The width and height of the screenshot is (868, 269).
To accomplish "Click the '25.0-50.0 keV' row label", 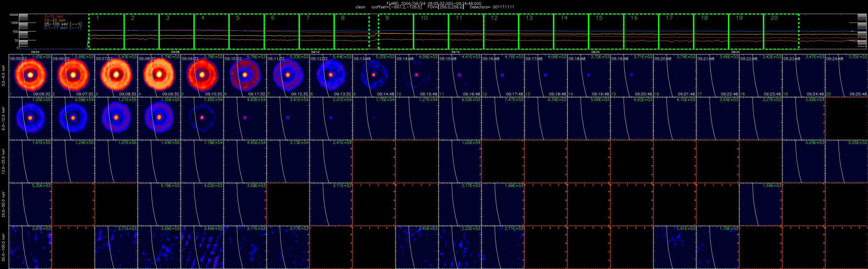I will point(3,204).
